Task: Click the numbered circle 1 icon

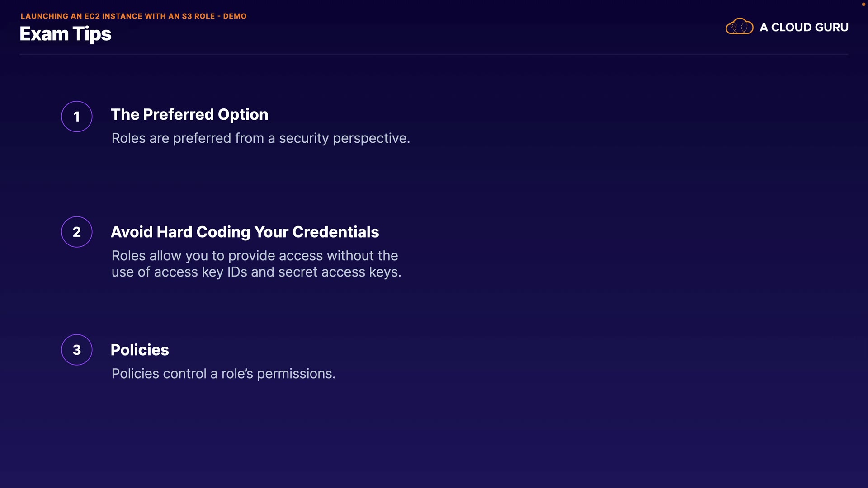Action: point(77,117)
